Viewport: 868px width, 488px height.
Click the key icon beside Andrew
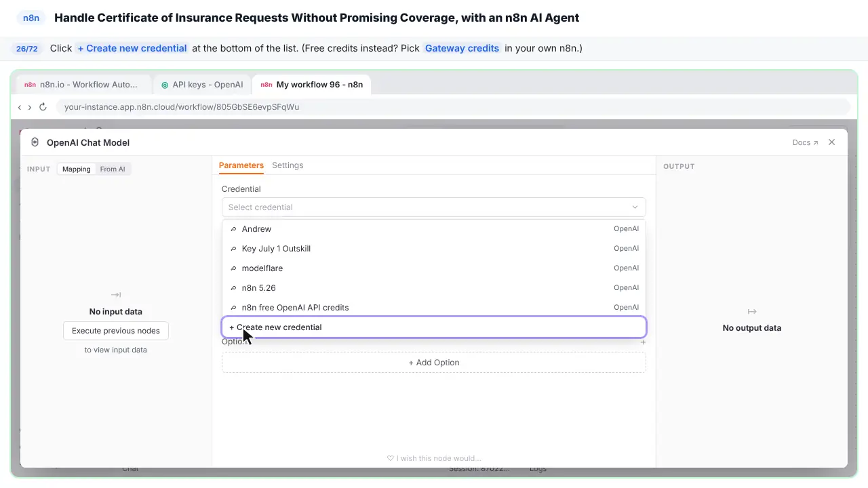click(x=234, y=229)
